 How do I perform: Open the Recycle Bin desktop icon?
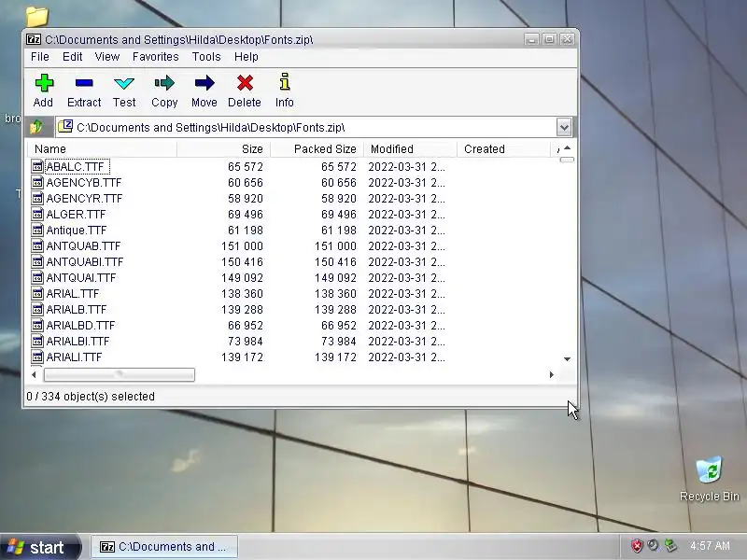(709, 469)
